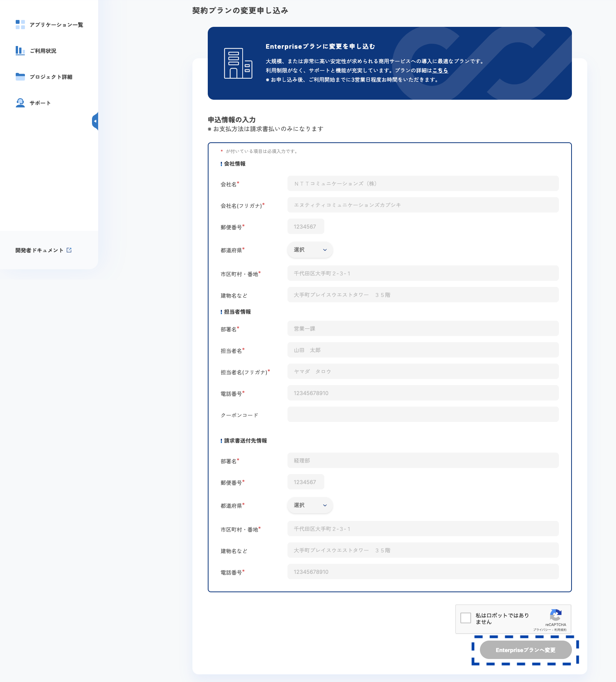Click the 市区町村・番地 field under 請求書送付先情報
616x682 pixels.
click(x=423, y=529)
